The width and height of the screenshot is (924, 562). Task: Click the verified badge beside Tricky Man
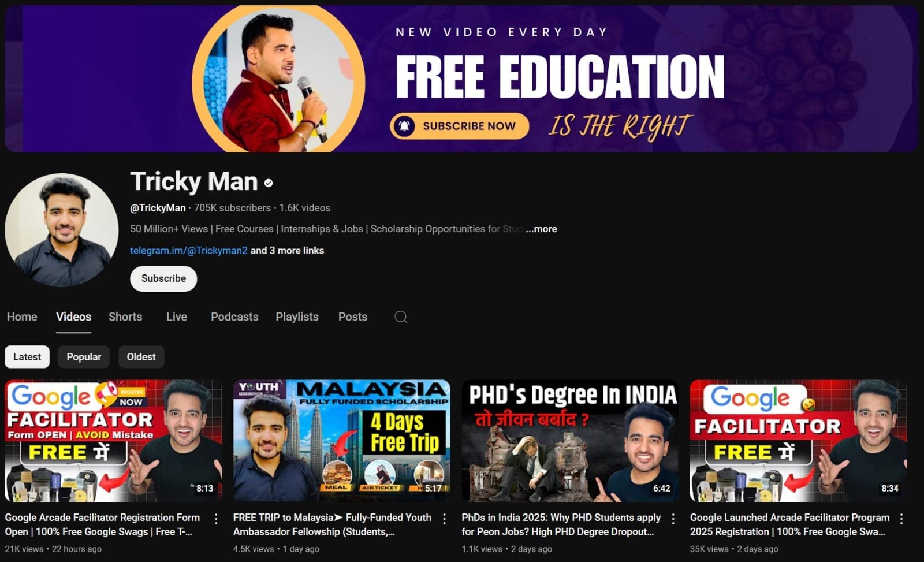click(269, 183)
